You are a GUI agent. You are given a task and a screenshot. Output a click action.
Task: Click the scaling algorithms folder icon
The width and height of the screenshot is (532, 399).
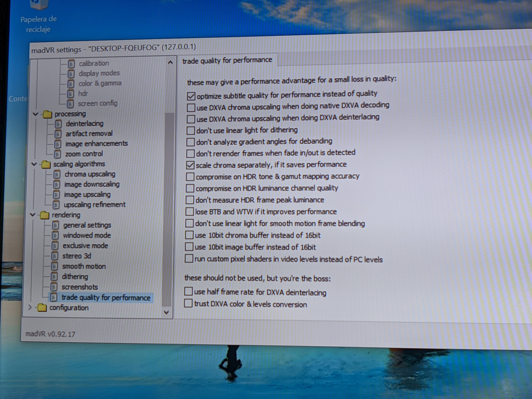coord(46,165)
